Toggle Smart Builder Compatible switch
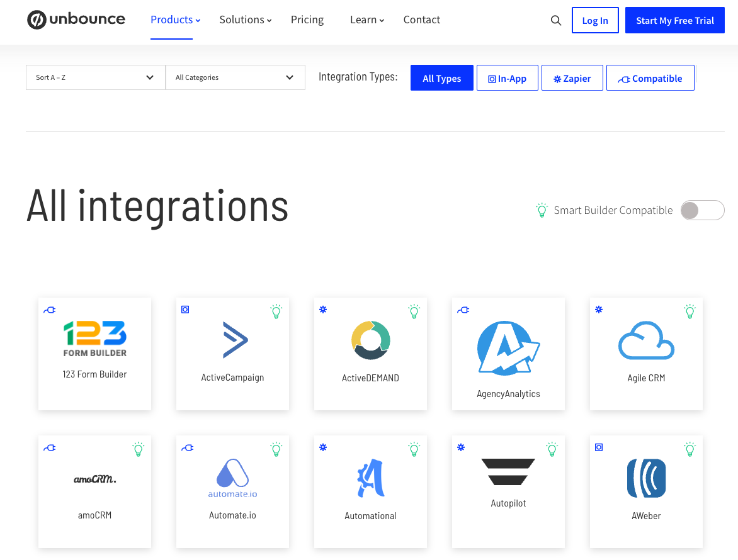The width and height of the screenshot is (738, 560). click(702, 210)
